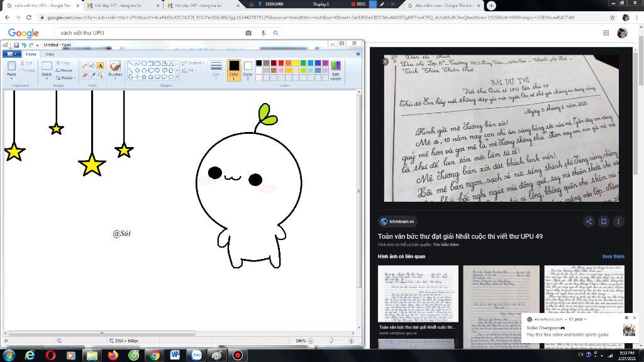Click the Redo arrow in Paint
Image resolution: width=644 pixels, height=362 pixels.
tap(31, 45)
